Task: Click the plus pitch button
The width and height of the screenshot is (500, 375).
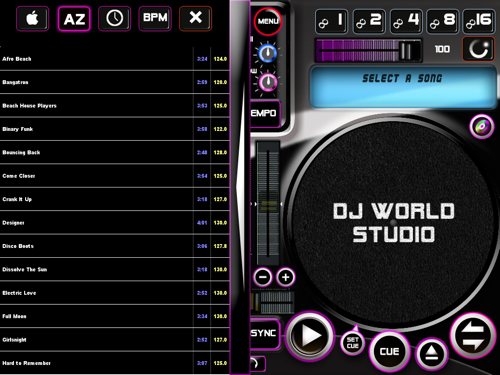Action: click(286, 277)
